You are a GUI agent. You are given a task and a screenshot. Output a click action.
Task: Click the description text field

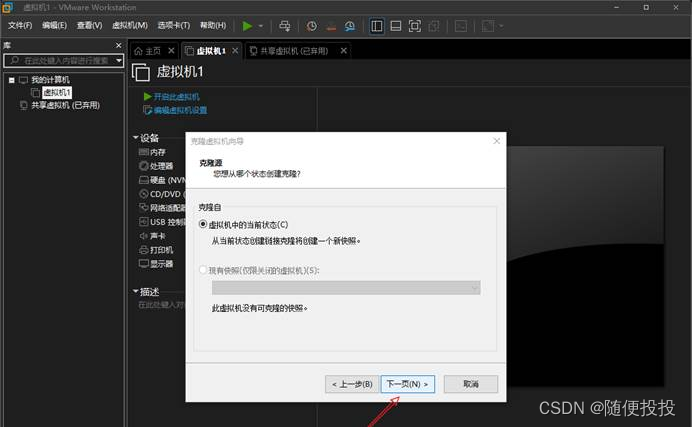(x=161, y=305)
